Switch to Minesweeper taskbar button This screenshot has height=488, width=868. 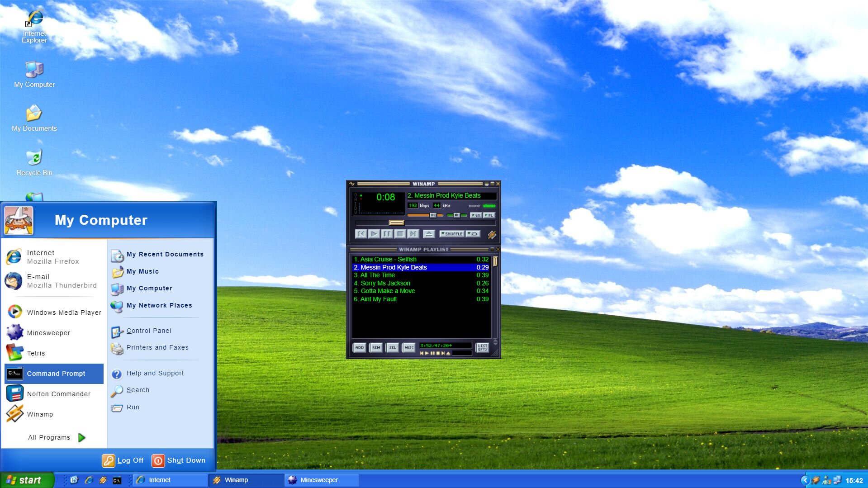[322, 480]
